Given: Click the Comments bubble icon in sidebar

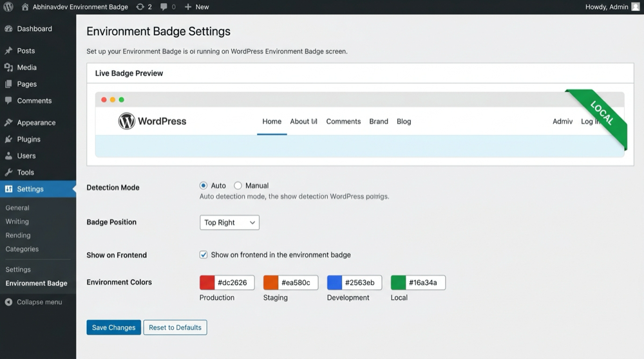Looking at the screenshot, I should click(x=8, y=100).
